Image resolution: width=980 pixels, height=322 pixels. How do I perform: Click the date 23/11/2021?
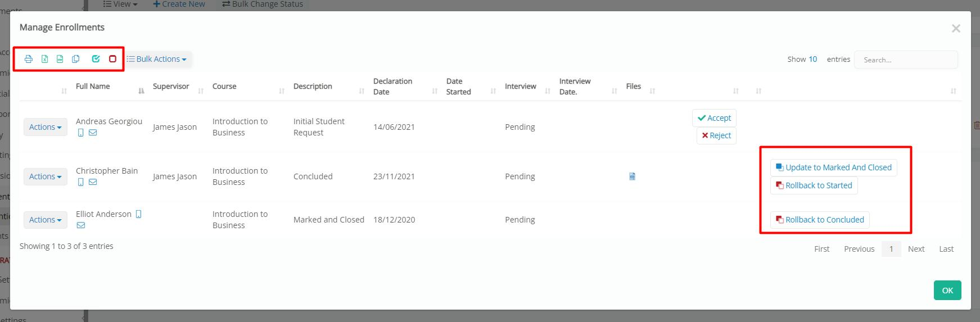click(x=394, y=176)
